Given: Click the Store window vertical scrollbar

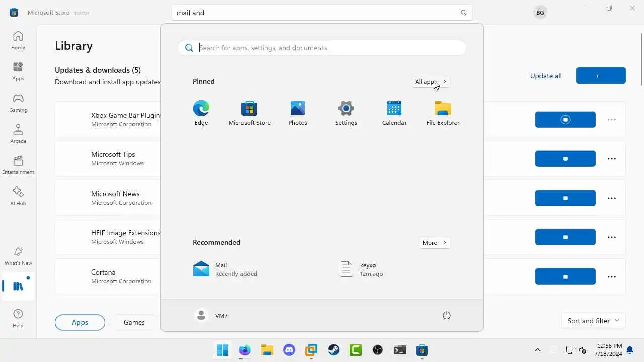Looking at the screenshot, I should (641, 58).
